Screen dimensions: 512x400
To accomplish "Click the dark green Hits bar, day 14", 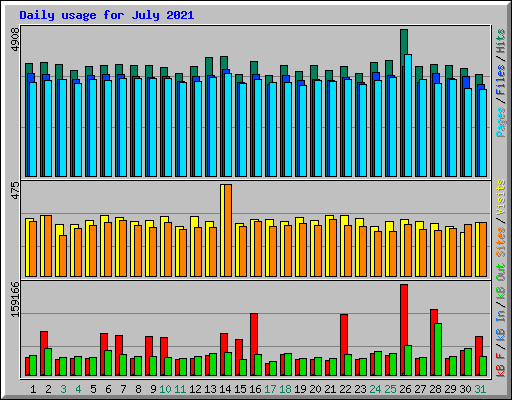I will 224,63.
